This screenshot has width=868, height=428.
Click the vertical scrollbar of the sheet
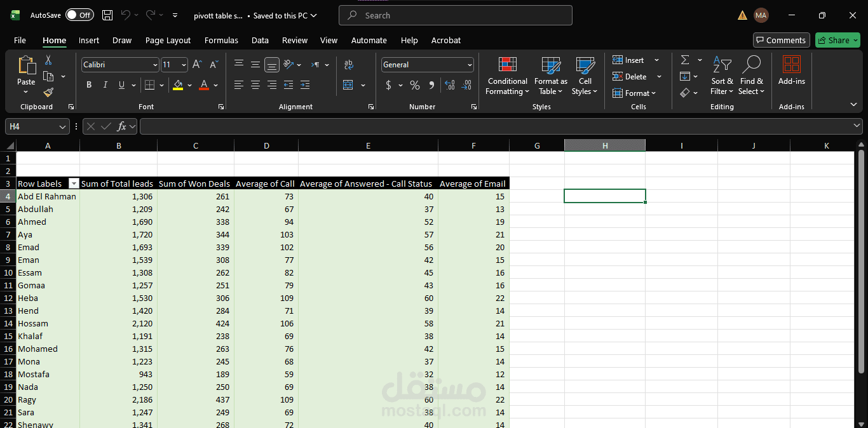pos(861,262)
